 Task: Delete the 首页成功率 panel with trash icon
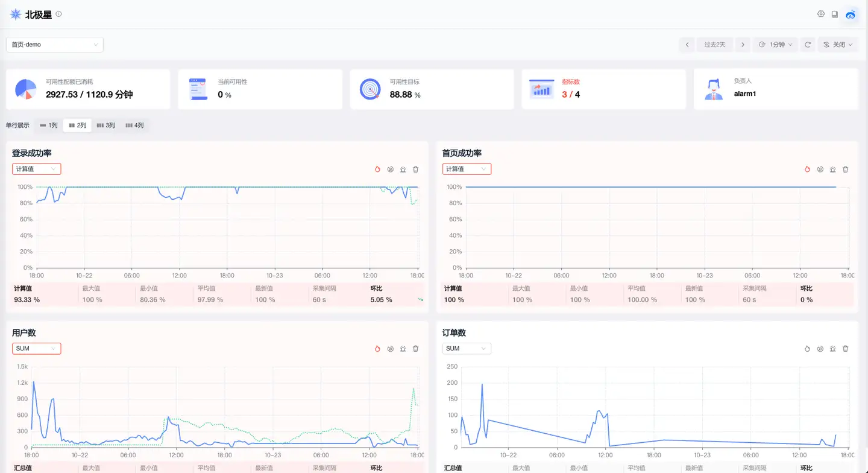(845, 170)
